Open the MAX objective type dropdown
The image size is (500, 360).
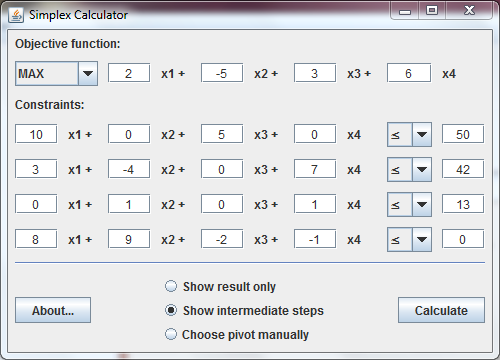(56, 73)
